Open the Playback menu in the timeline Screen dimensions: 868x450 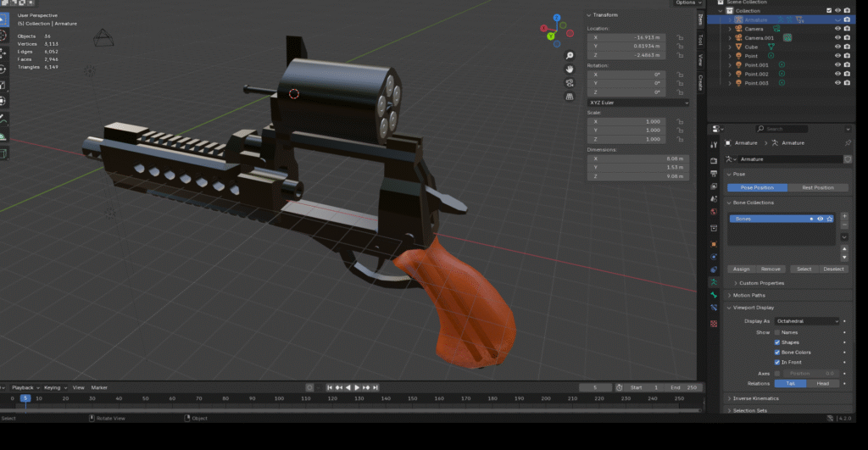coord(24,387)
